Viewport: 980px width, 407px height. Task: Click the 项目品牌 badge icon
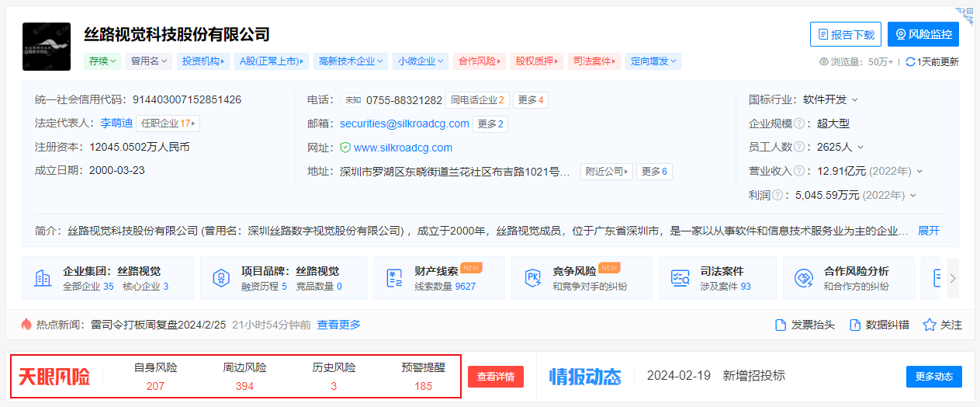(221, 278)
